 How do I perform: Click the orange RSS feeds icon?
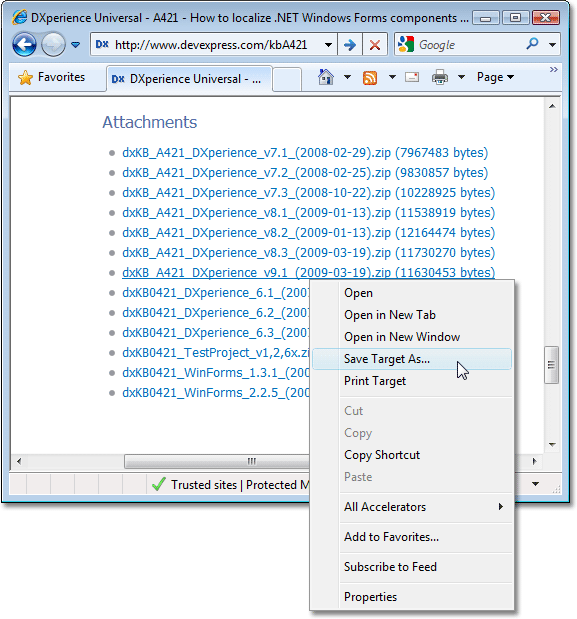[x=370, y=78]
